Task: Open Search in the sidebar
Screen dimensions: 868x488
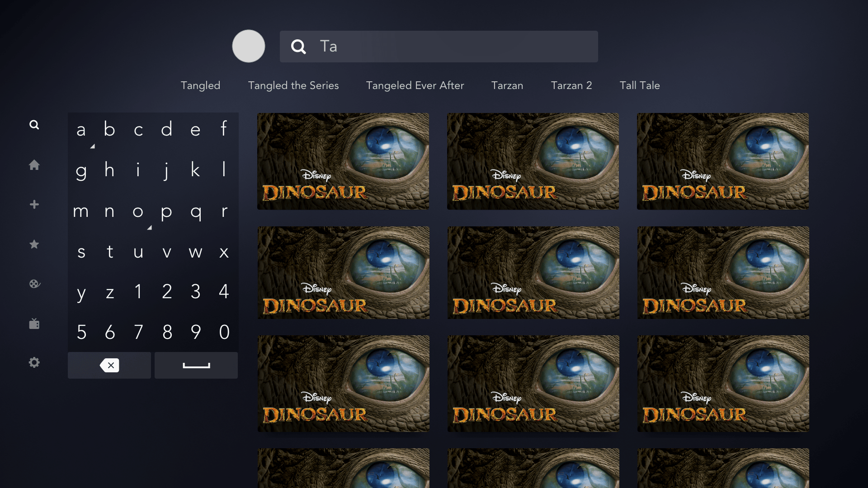Action: pos(34,125)
